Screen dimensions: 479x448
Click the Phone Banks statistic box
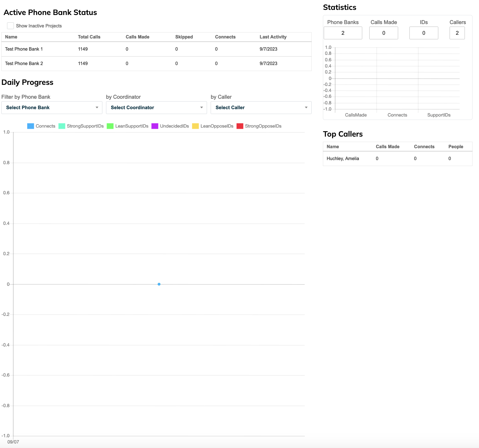[x=343, y=33]
